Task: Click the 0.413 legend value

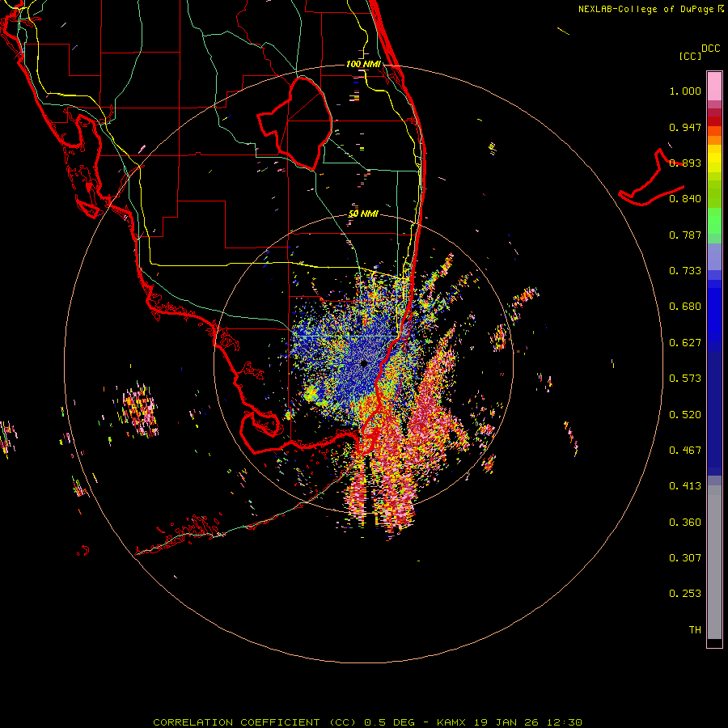Action: pyautogui.click(x=685, y=486)
